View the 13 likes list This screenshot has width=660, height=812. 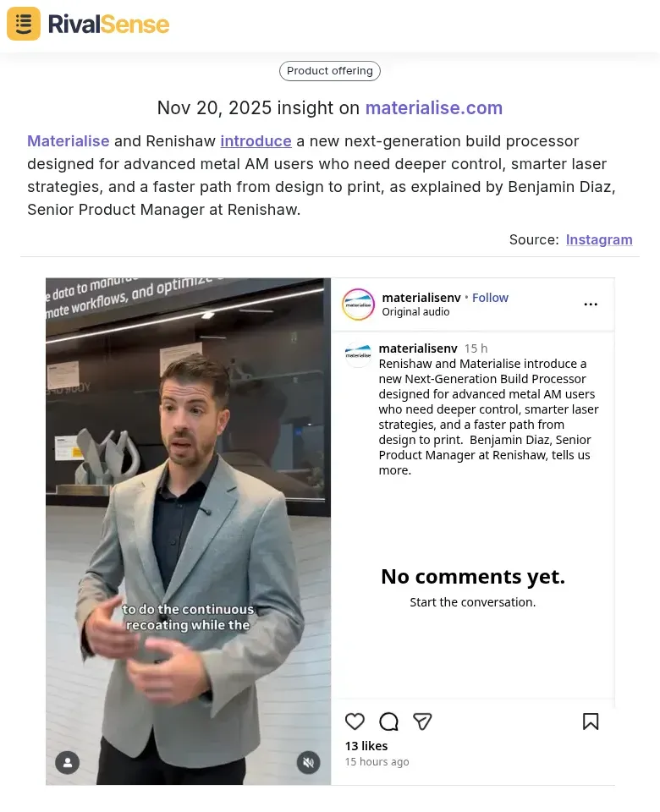[366, 745]
